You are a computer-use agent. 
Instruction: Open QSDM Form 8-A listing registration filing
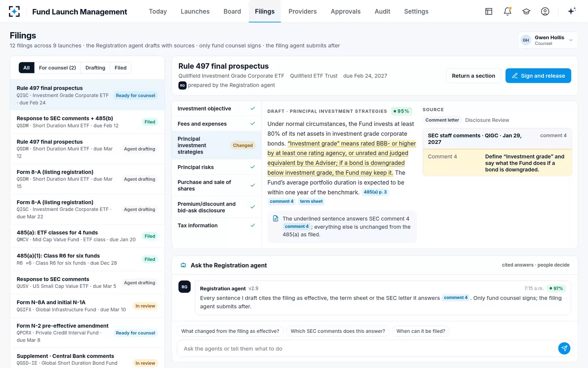[x=87, y=179]
